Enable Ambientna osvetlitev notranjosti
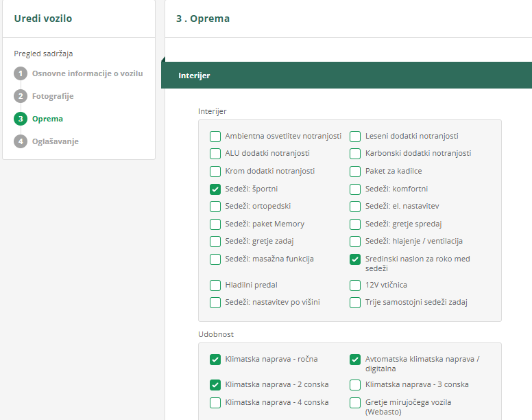The image size is (532, 420). tap(215, 136)
